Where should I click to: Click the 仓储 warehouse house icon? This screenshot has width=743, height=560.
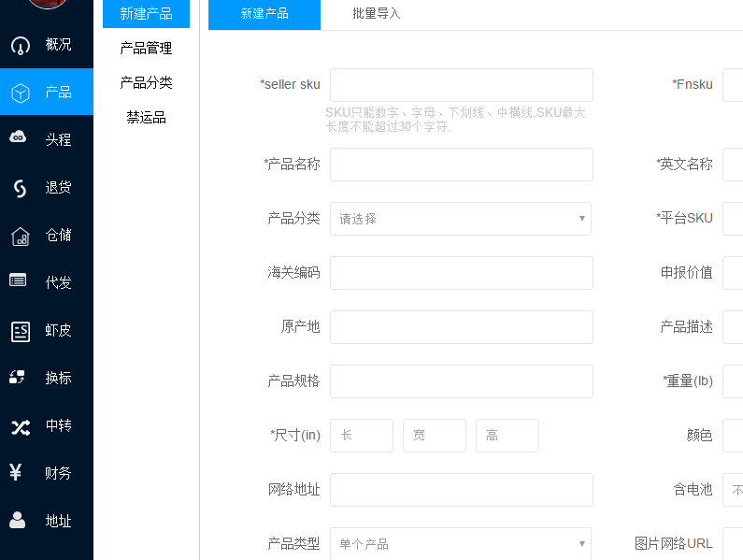coord(21,237)
